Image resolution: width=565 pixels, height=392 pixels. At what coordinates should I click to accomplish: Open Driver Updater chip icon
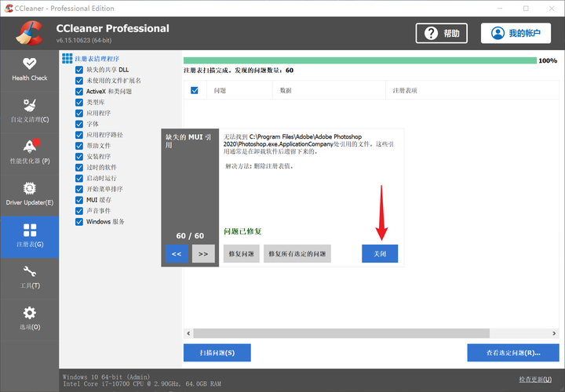(29, 194)
